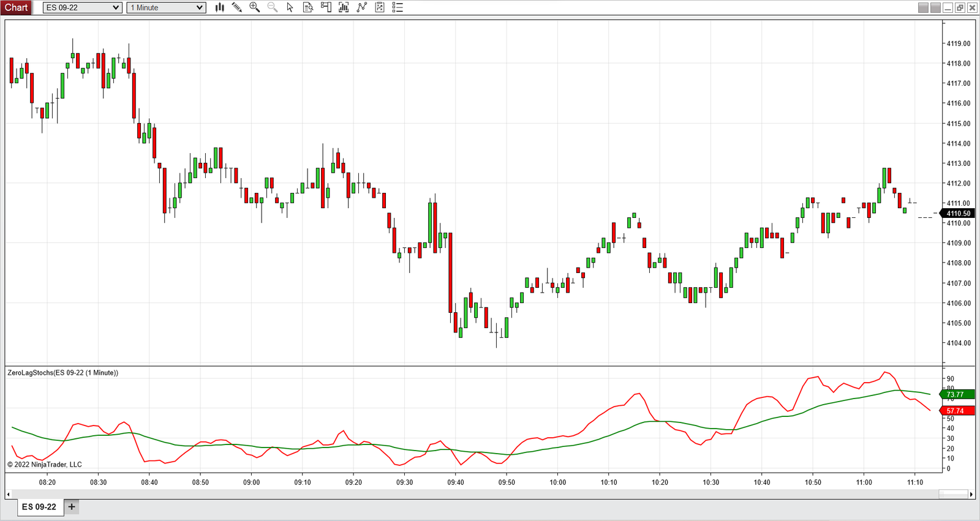Show the Data Box
Viewport: 980px width, 521px height.
pos(308,7)
